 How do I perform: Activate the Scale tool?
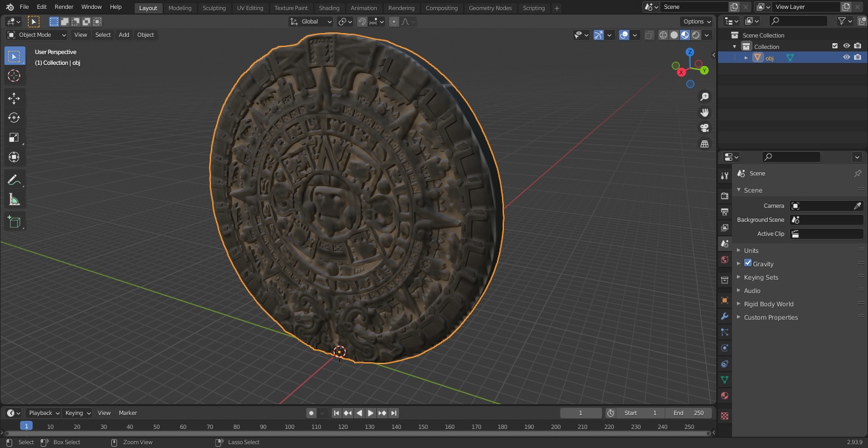tap(14, 137)
